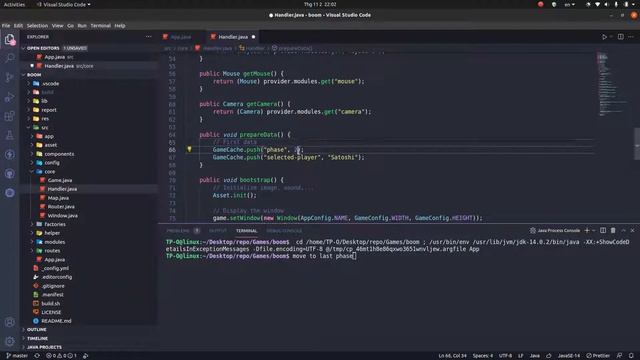The image size is (640, 360).
Task: Open errors and warnings count in status bar
Action: click(61, 356)
